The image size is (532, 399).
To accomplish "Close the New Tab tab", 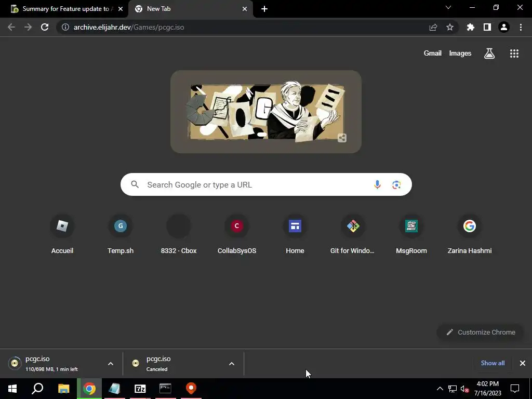I will click(x=245, y=9).
